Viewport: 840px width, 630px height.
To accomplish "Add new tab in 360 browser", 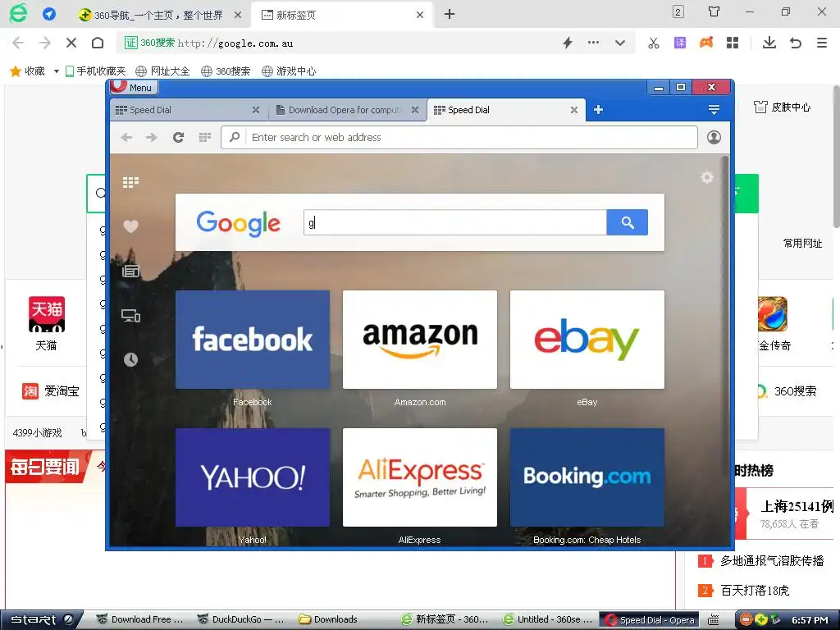I will click(x=450, y=15).
